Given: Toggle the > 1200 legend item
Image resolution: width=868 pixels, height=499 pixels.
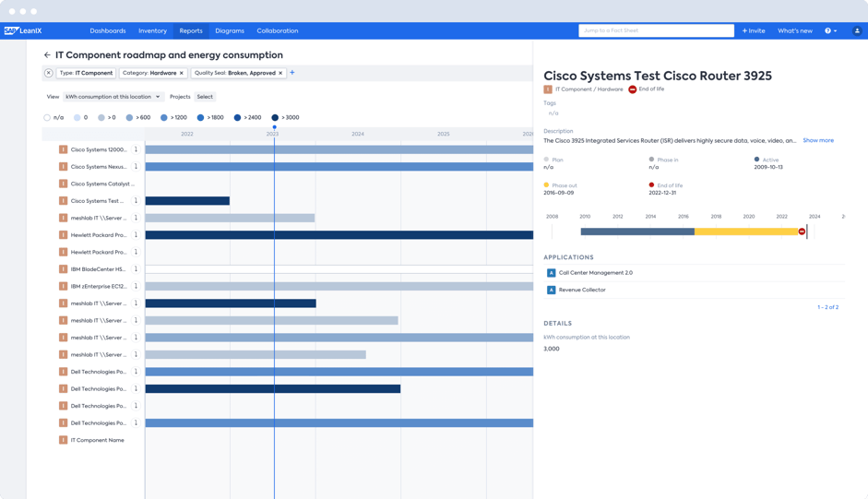Looking at the screenshot, I should tap(164, 118).
